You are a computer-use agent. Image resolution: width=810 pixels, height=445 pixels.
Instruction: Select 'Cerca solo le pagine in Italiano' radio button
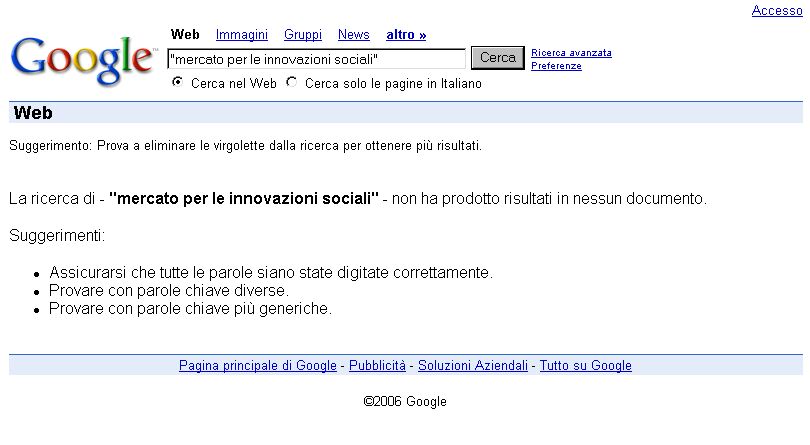[x=292, y=83]
